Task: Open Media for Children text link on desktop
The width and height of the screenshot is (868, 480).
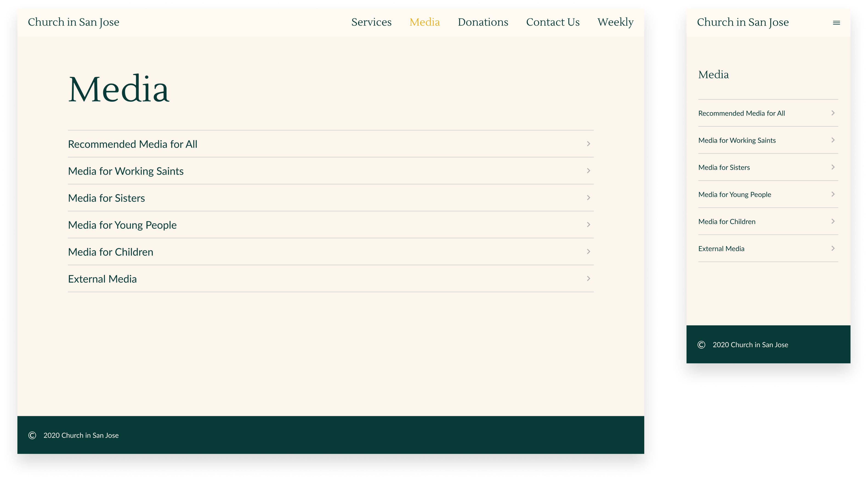Action: coord(111,252)
